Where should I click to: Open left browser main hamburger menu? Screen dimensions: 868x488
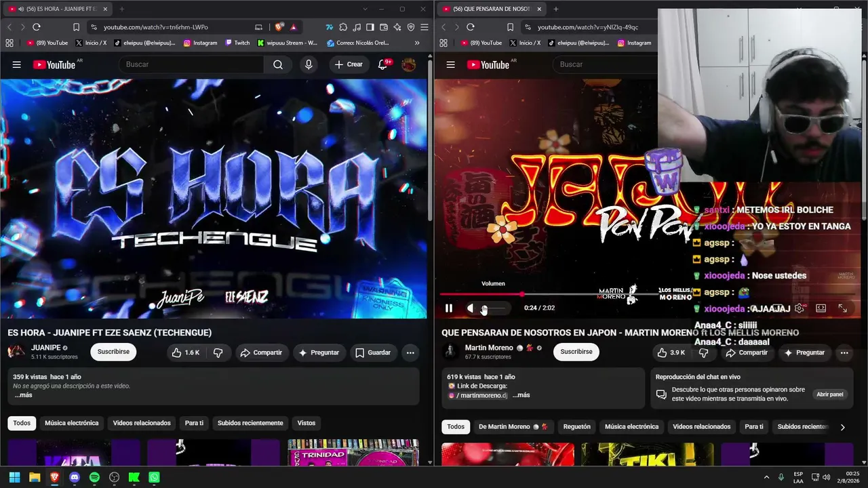click(x=425, y=27)
